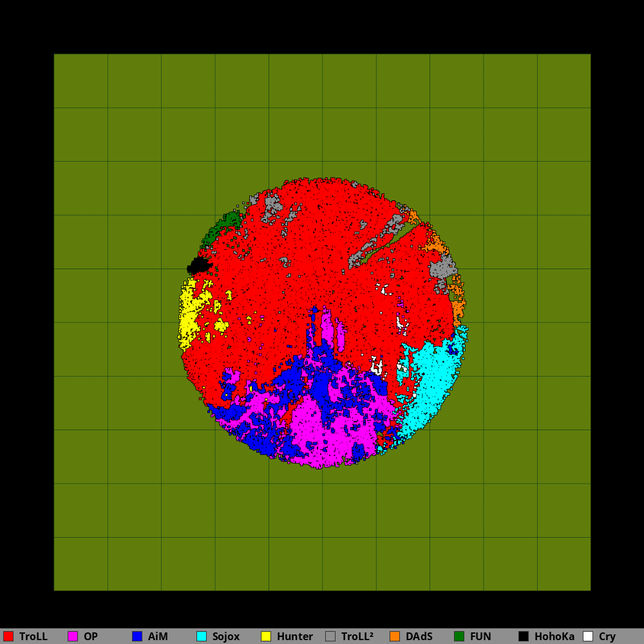Select the cyan Sojox legend swatch
Image resolution: width=644 pixels, height=644 pixels.
202,636
